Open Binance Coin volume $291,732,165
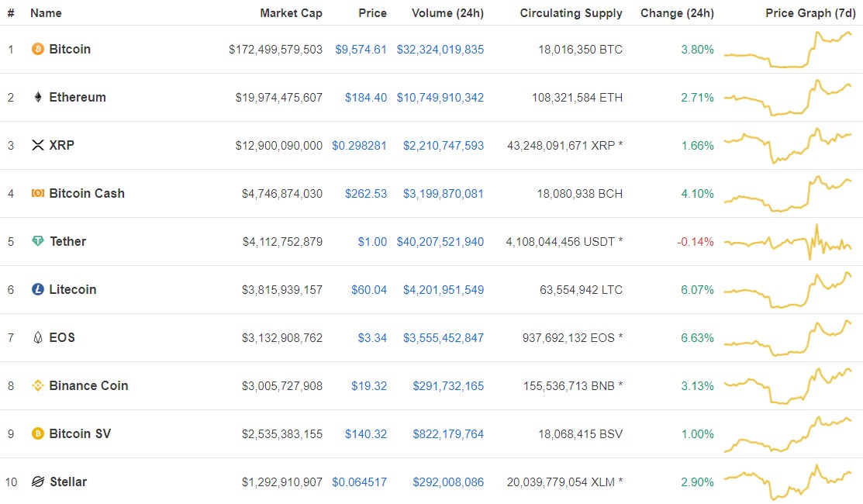This screenshot has width=863, height=504. (449, 385)
